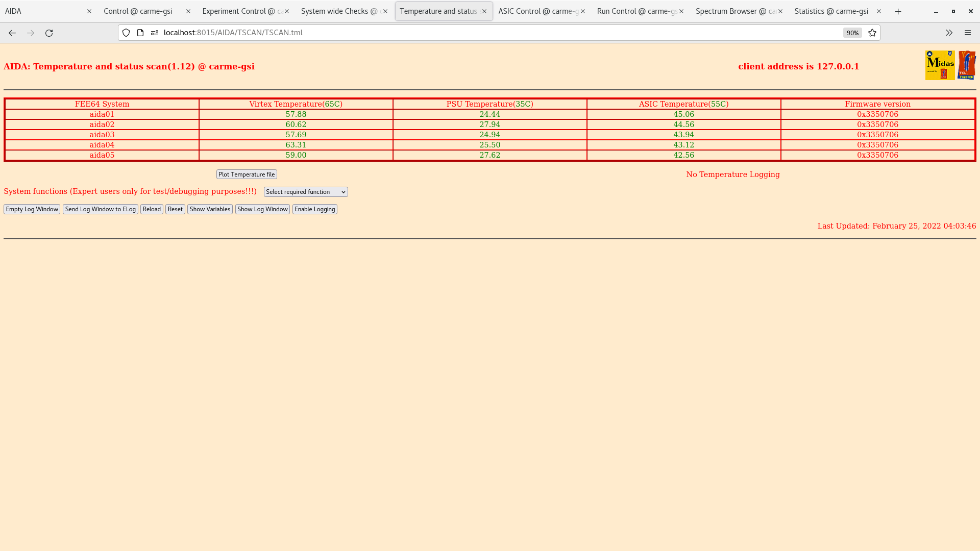Open a new browser tab
980x551 pixels.
coord(898,11)
